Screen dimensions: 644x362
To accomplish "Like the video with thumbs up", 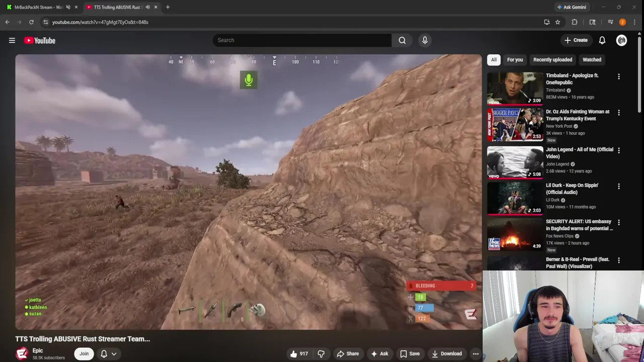I will (299, 353).
